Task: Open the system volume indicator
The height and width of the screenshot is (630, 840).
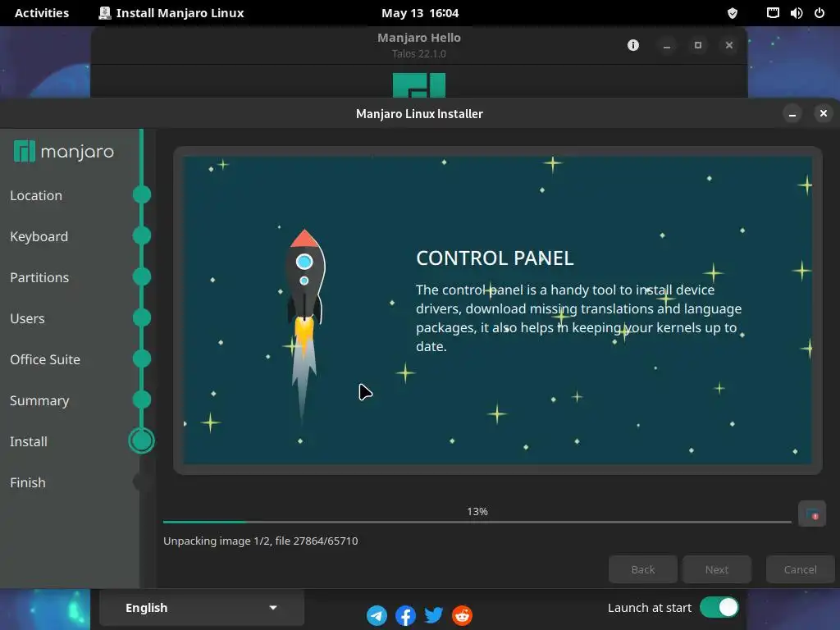Action: (796, 13)
